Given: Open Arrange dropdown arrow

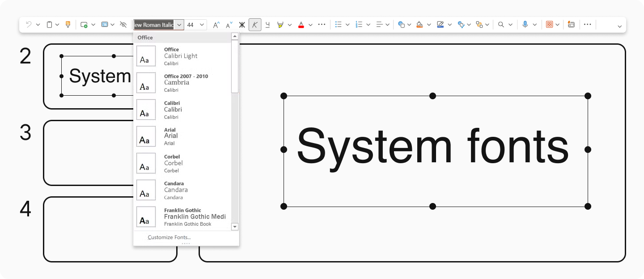Looking at the screenshot, I should 487,25.
